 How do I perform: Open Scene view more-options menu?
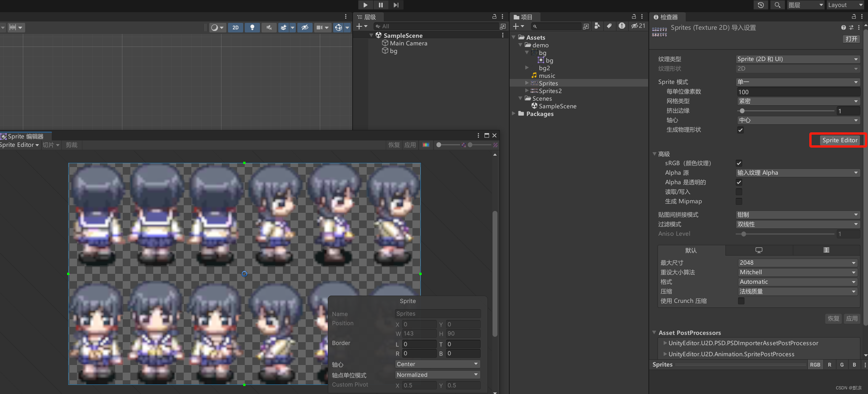tap(346, 17)
